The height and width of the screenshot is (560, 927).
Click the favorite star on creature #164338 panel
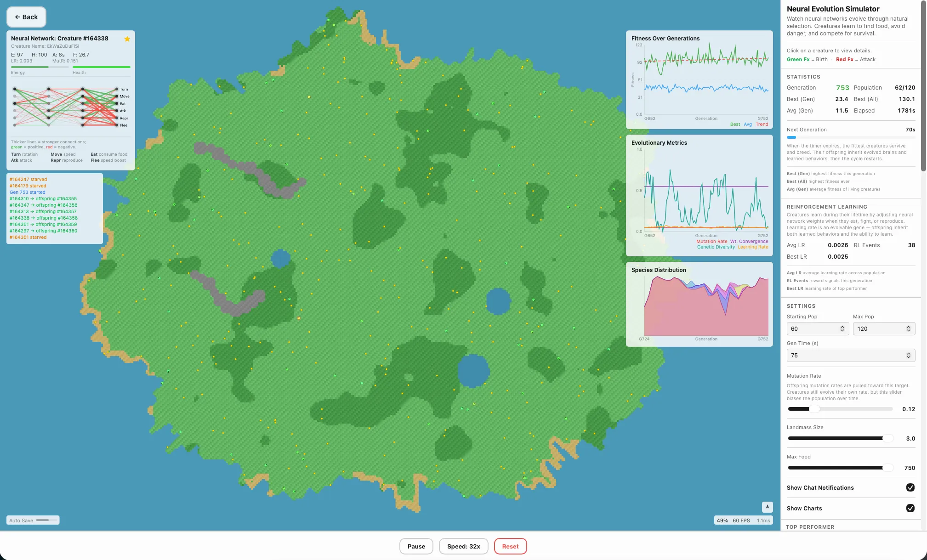click(x=127, y=39)
